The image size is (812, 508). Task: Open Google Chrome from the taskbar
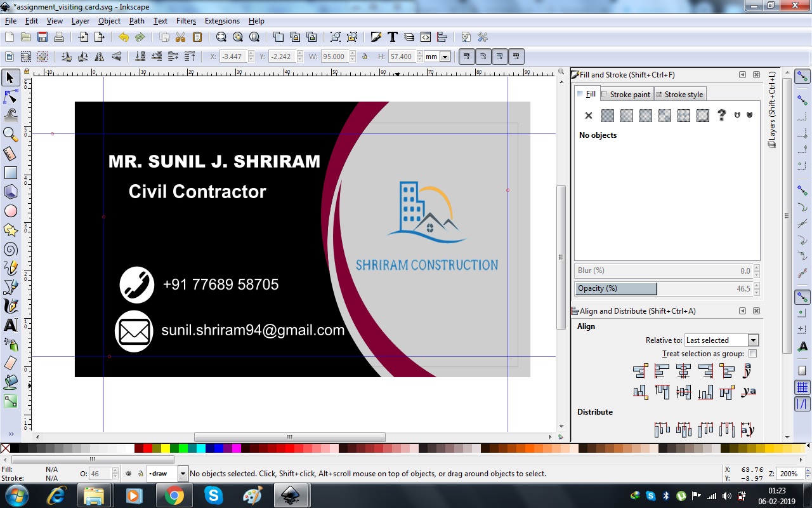174,495
